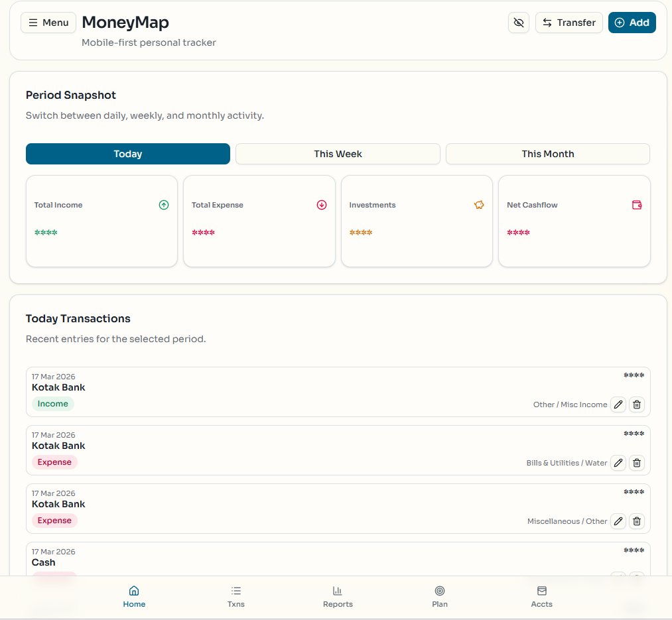Open the Menu button

coord(48,23)
